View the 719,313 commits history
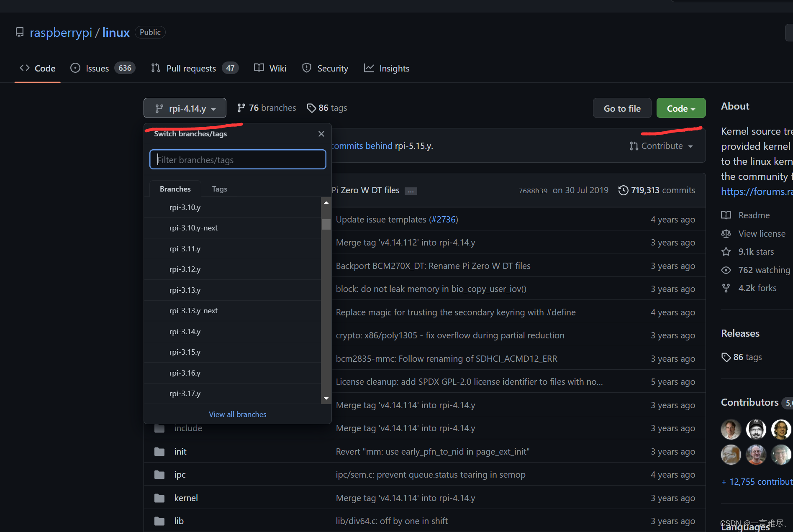The image size is (793, 532). click(657, 190)
